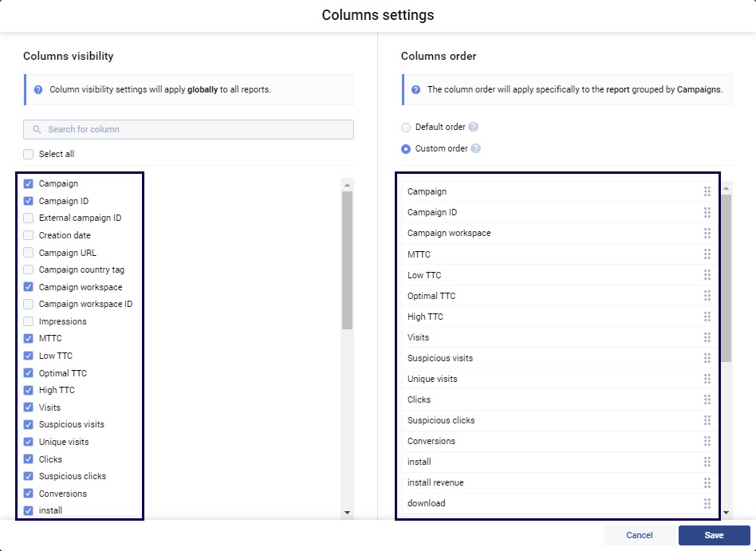Click the drag handle beside Visits

click(707, 337)
